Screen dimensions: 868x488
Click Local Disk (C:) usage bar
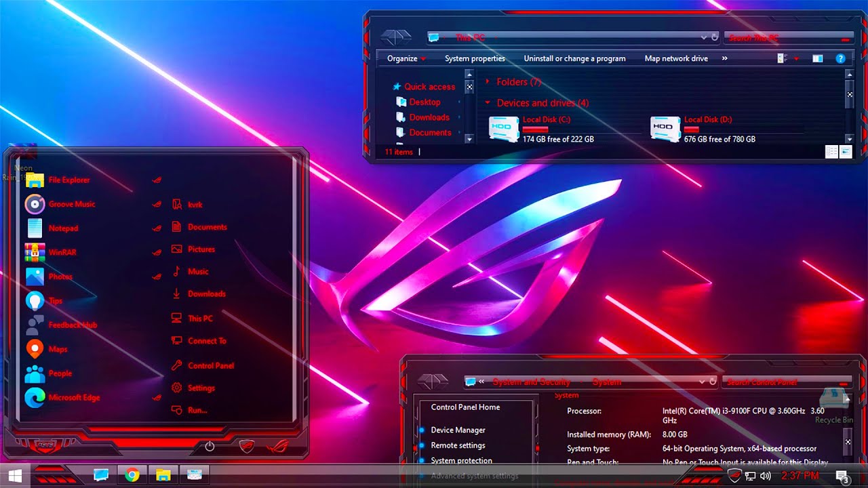pos(535,129)
